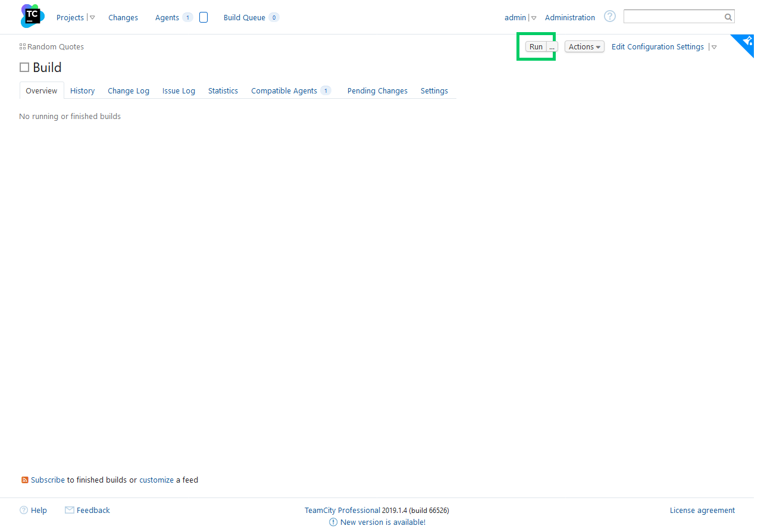The image size is (764, 532).
Task: Open the License agreement link
Action: pyautogui.click(x=702, y=510)
